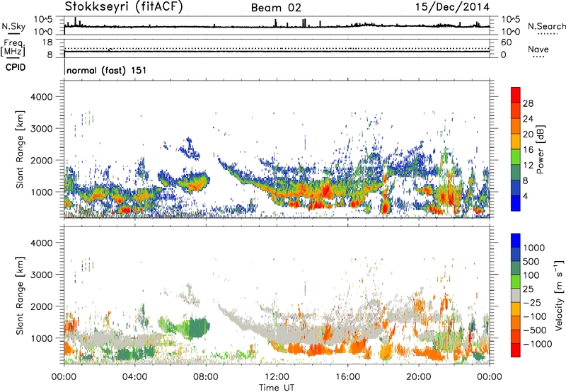Click the 28 label on Power color bar
Screen dimensions: 566x392
click(x=528, y=103)
